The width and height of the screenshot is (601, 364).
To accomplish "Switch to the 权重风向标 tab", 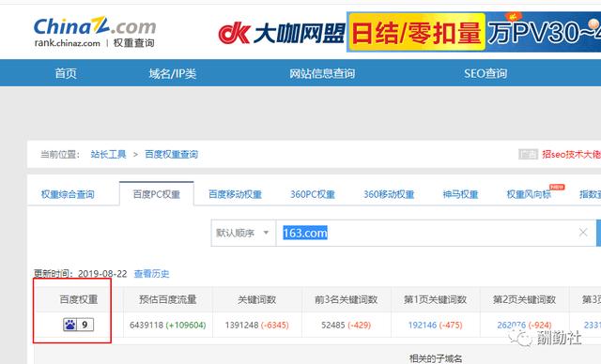I will tap(529, 194).
